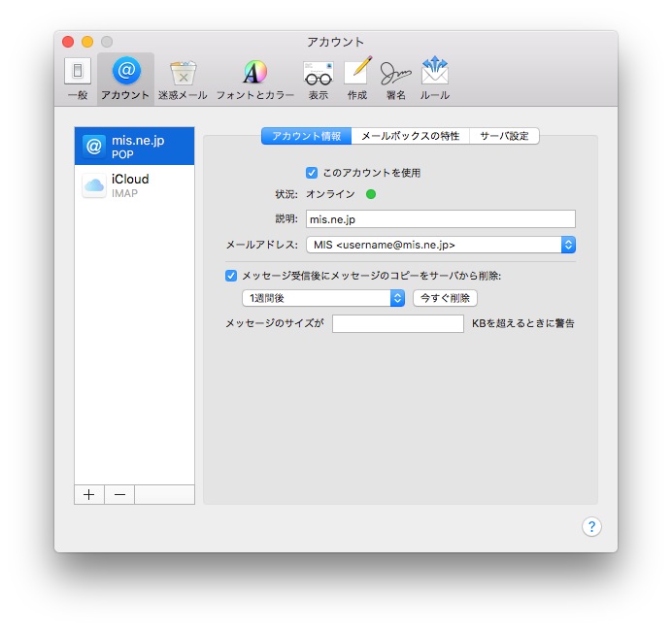Select the mis.ne.jp POP account
This screenshot has width=672, height=630.
[x=134, y=146]
